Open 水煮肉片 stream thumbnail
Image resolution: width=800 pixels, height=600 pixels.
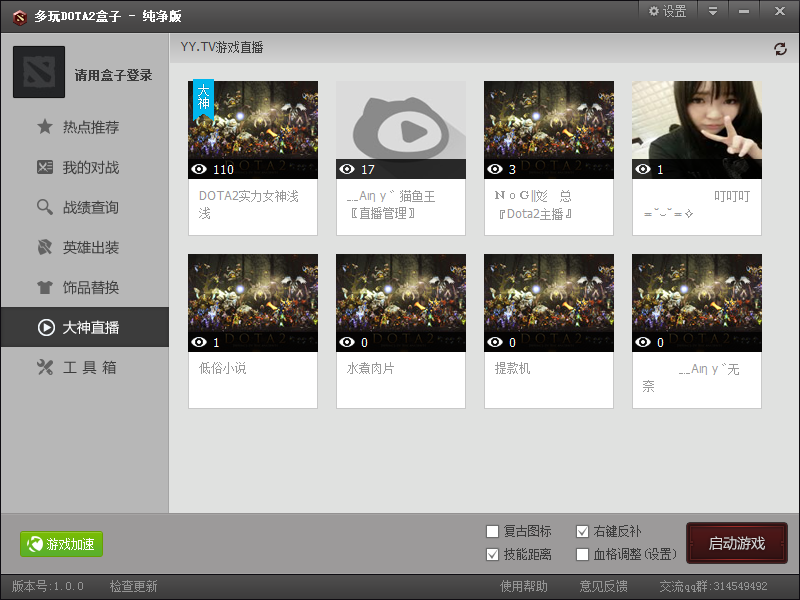[x=401, y=303]
